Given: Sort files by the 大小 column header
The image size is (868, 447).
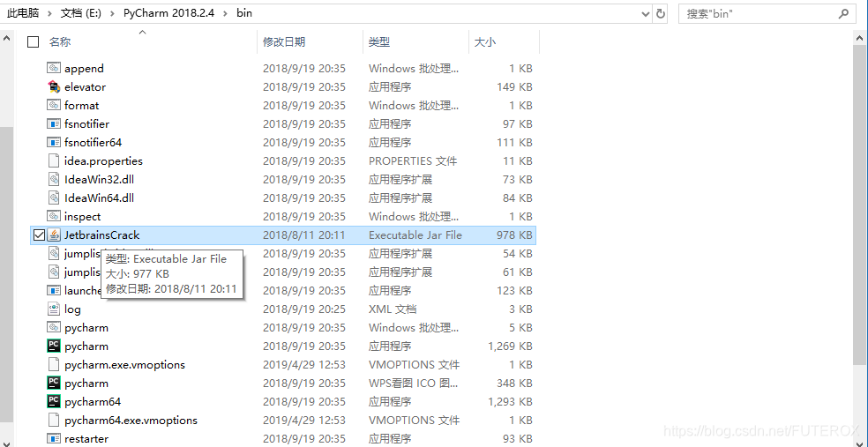Looking at the screenshot, I should pyautogui.click(x=485, y=42).
